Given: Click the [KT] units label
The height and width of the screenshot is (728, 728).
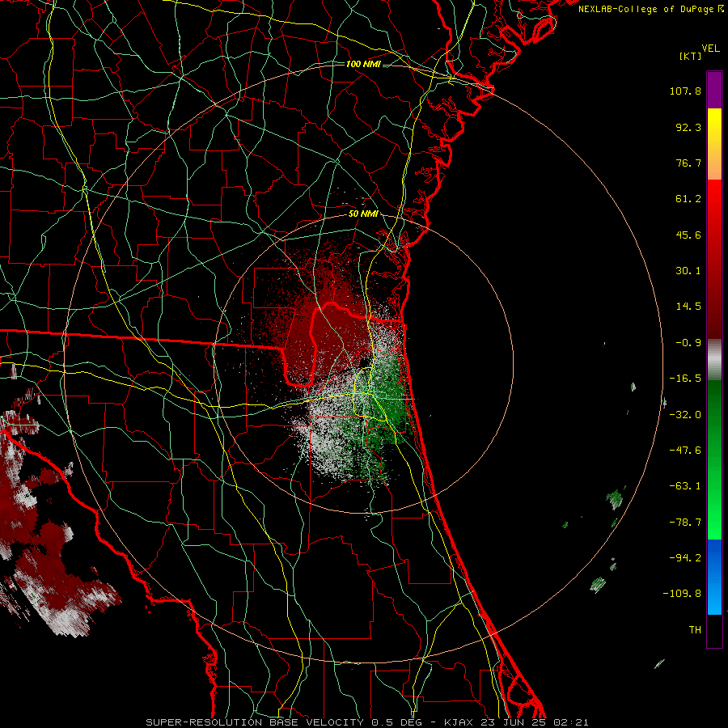Looking at the screenshot, I should coord(691,56).
